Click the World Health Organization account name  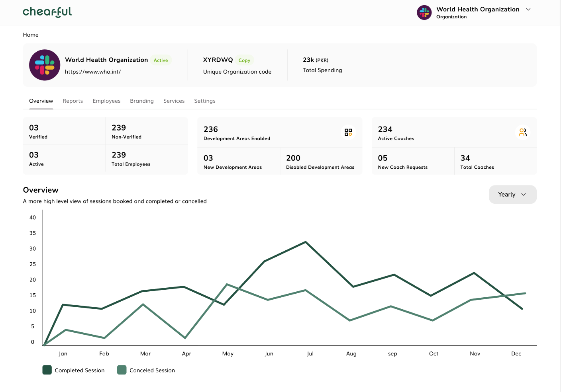click(477, 9)
